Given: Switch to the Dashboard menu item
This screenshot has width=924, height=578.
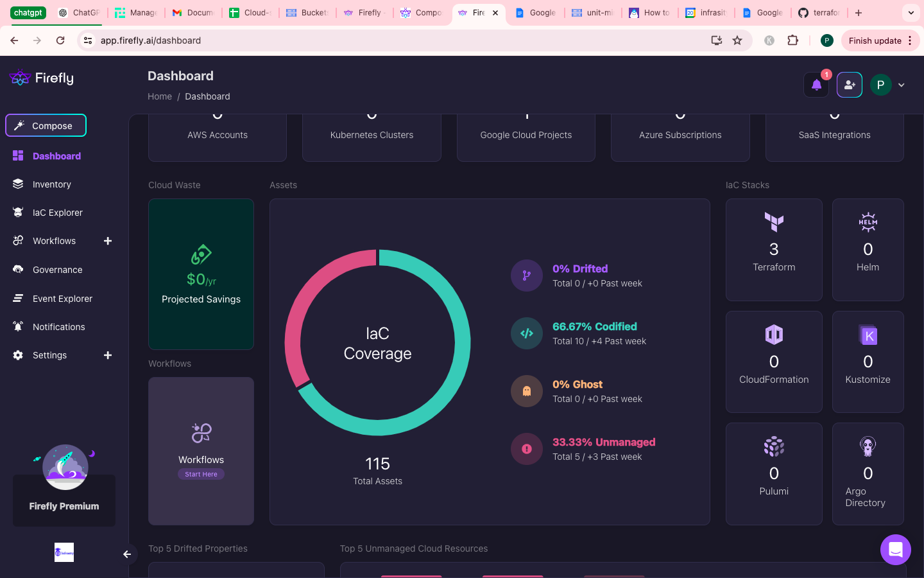Looking at the screenshot, I should click(56, 155).
